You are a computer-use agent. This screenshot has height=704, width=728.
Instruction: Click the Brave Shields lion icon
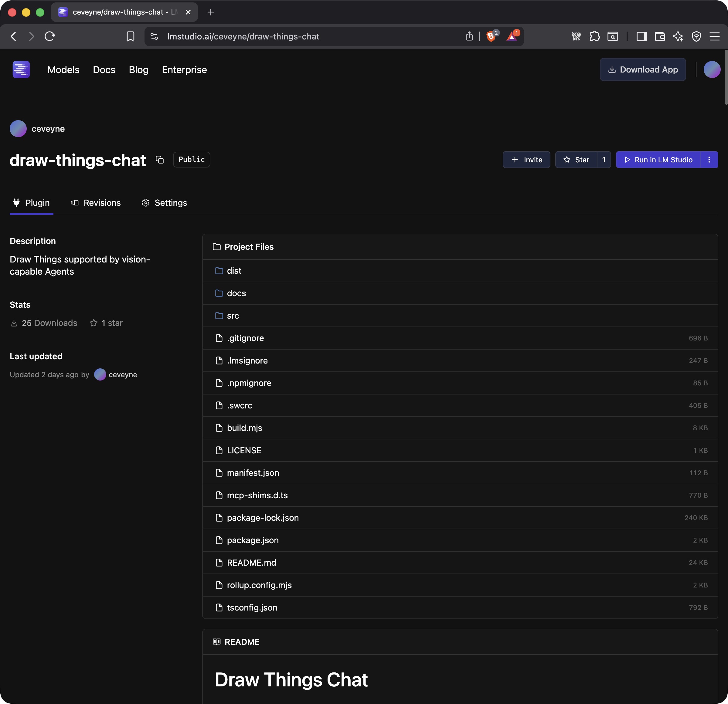click(491, 36)
